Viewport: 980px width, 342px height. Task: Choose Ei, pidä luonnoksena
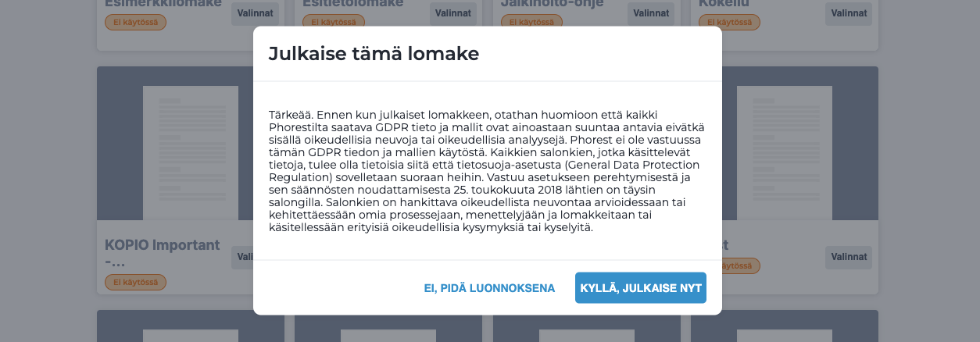pyautogui.click(x=489, y=288)
